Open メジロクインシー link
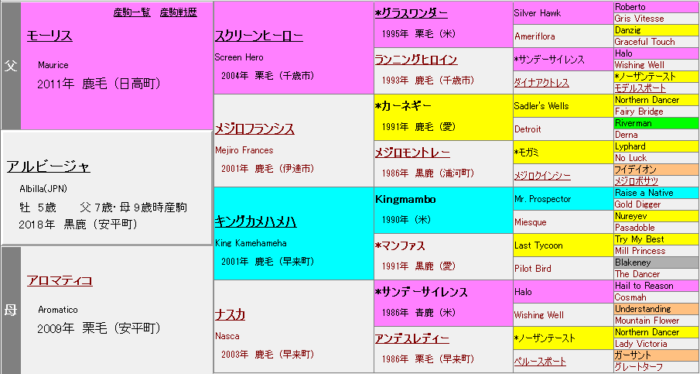 (542, 176)
